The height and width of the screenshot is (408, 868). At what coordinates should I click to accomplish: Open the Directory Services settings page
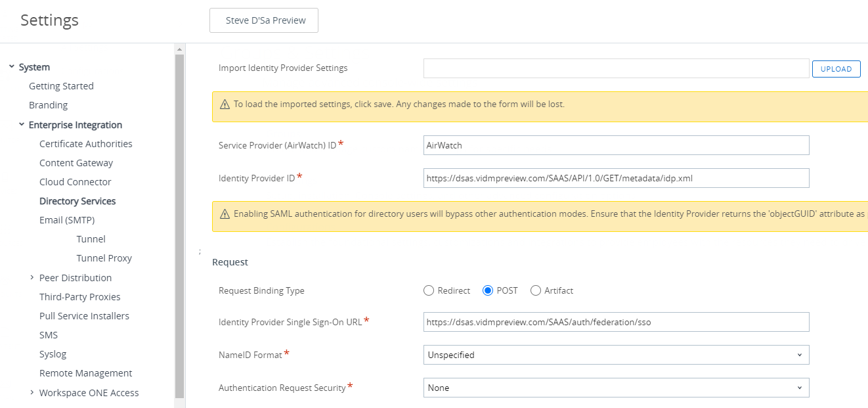(77, 200)
